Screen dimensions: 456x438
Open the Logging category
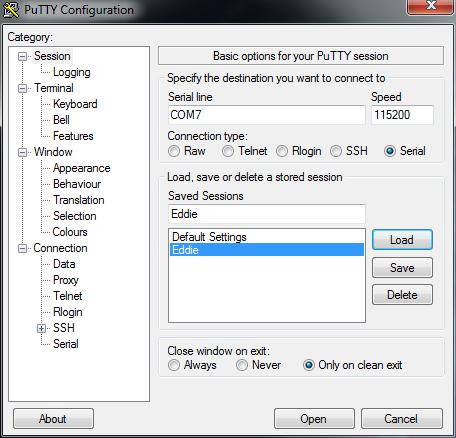click(72, 72)
